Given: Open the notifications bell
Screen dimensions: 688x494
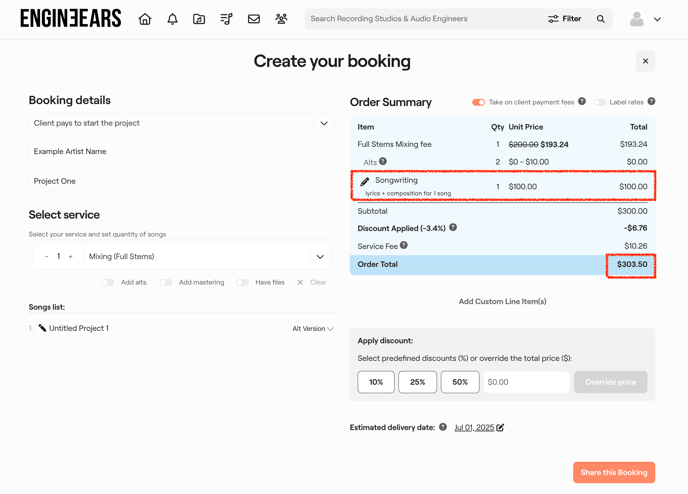Looking at the screenshot, I should click(x=172, y=19).
